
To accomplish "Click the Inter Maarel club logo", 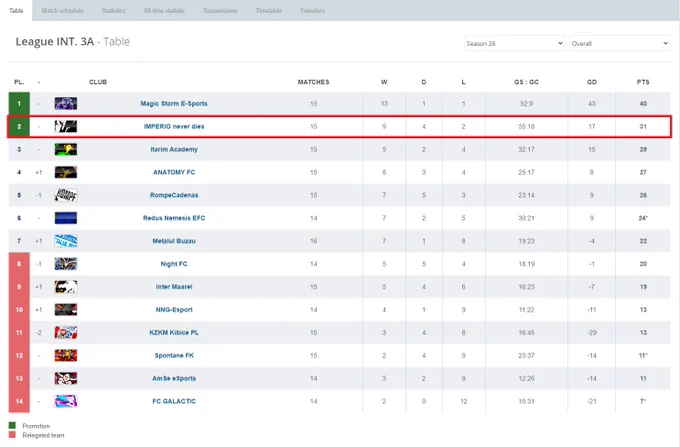I will 66,287.
